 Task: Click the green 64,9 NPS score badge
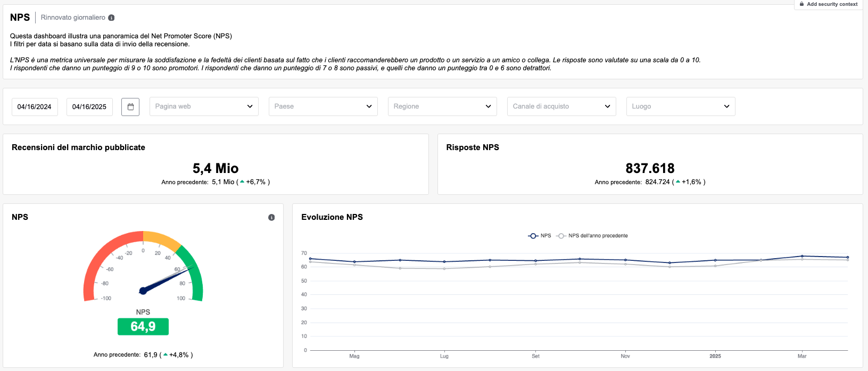point(143,326)
